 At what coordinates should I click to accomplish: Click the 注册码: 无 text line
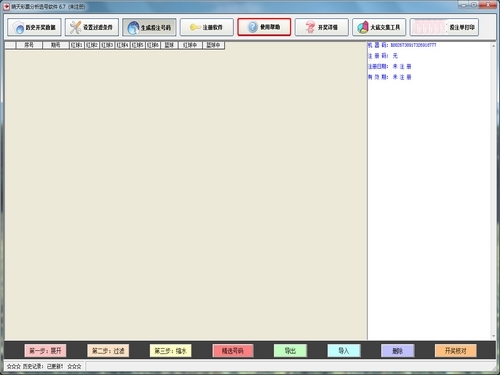click(383, 56)
